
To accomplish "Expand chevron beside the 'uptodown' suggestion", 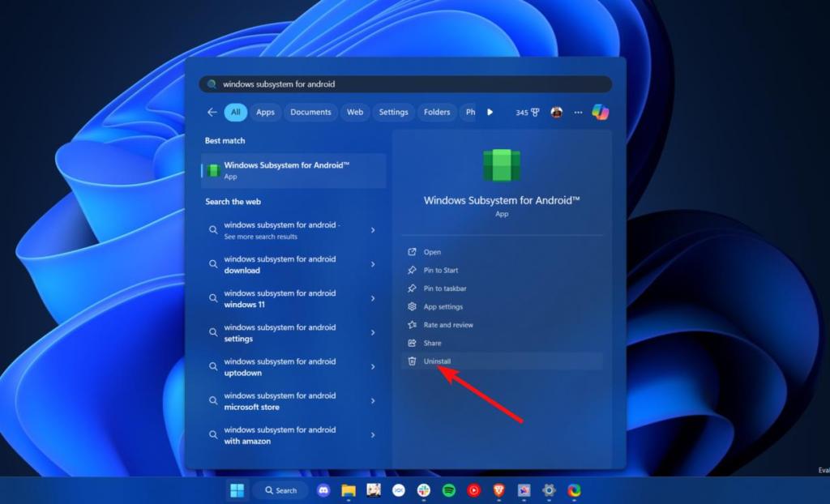I will click(x=373, y=367).
